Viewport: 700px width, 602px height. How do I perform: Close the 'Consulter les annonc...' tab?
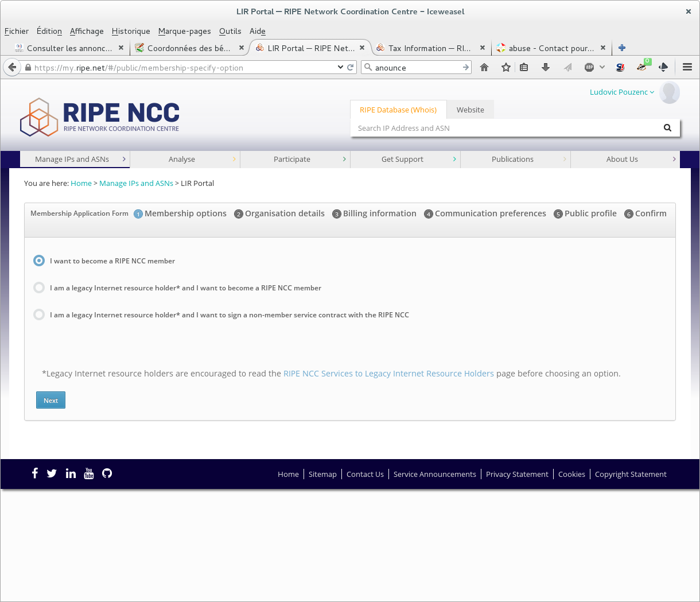pos(121,48)
